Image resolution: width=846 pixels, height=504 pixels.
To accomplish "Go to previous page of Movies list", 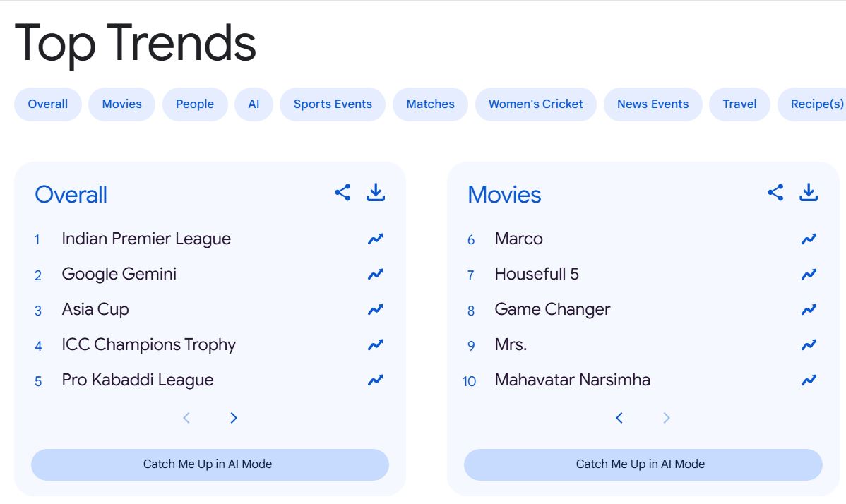I will click(x=619, y=418).
